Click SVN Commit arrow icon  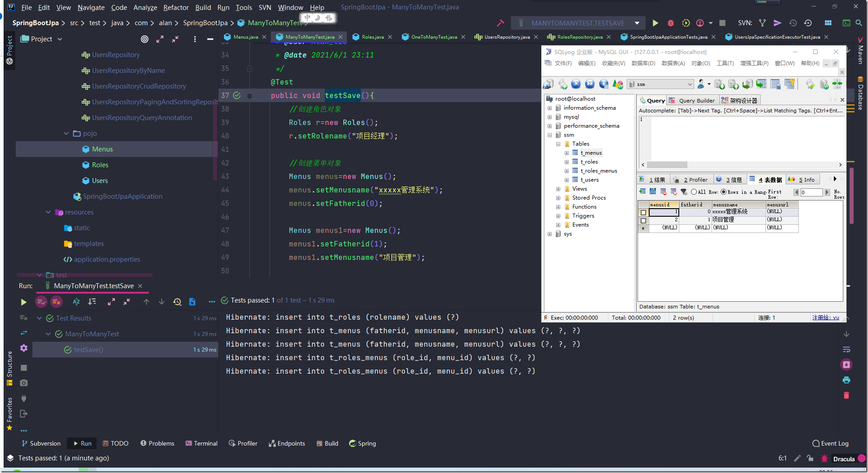pos(778,23)
